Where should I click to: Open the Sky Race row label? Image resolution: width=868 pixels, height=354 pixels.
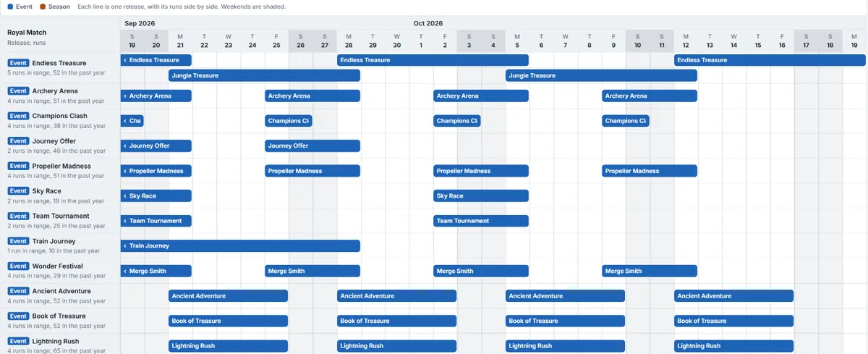(x=47, y=191)
